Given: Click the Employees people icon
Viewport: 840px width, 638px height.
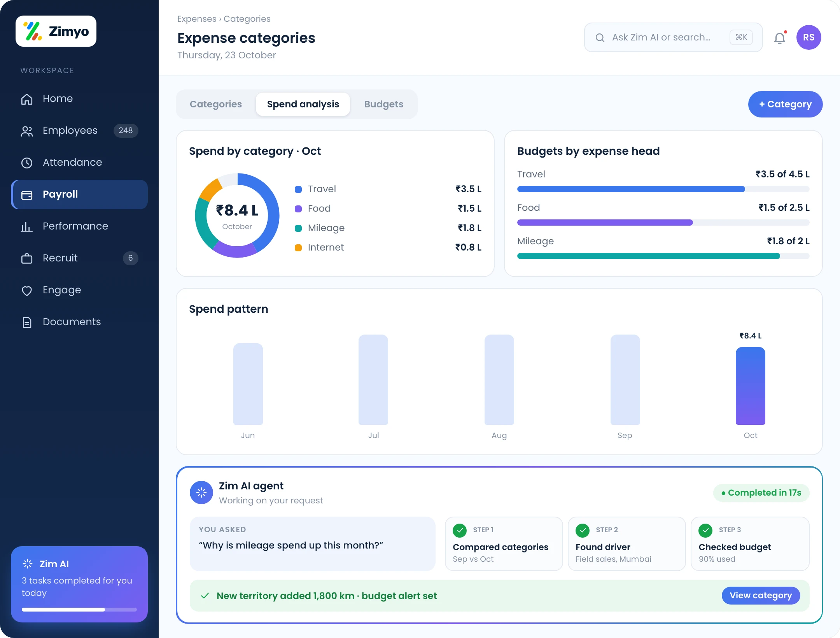Looking at the screenshot, I should 27,131.
